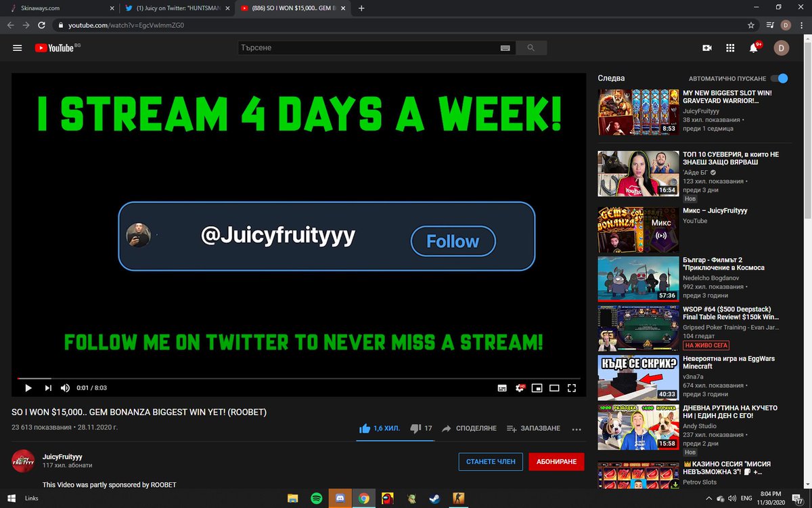Click СПОДЕЛЯНЕ share button

coord(469,429)
